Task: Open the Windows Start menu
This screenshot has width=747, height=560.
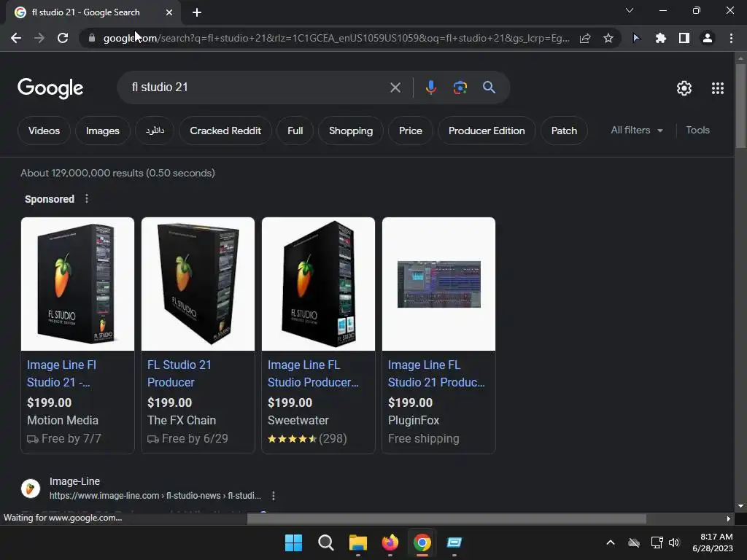Action: pyautogui.click(x=293, y=542)
